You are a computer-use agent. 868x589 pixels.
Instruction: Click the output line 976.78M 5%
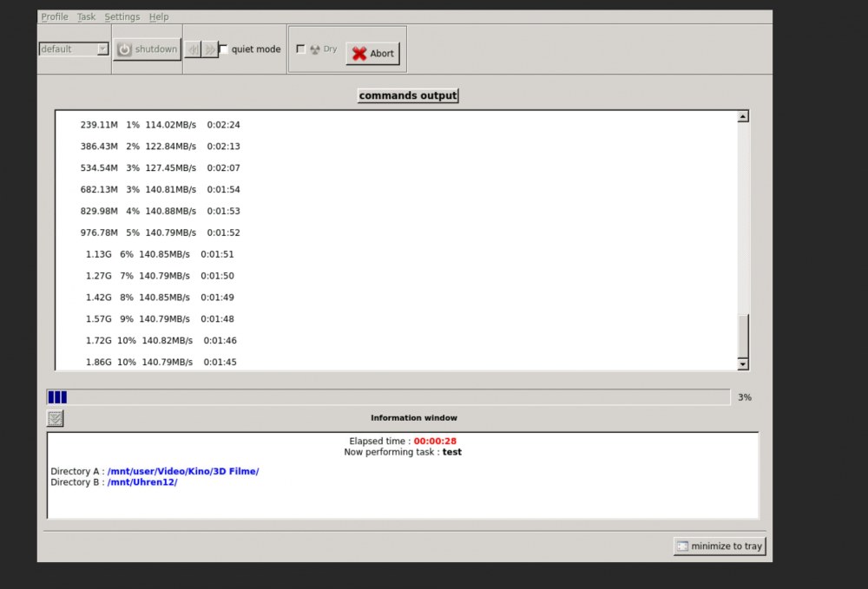(160, 232)
